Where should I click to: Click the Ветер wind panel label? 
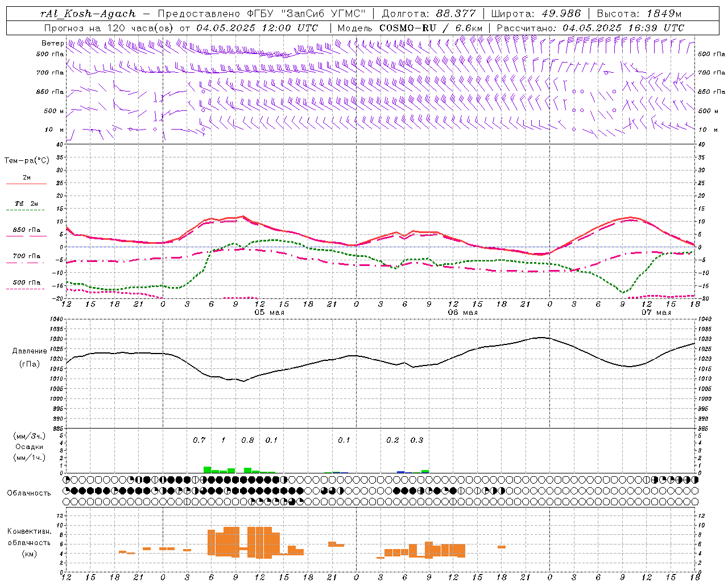[x=52, y=43]
